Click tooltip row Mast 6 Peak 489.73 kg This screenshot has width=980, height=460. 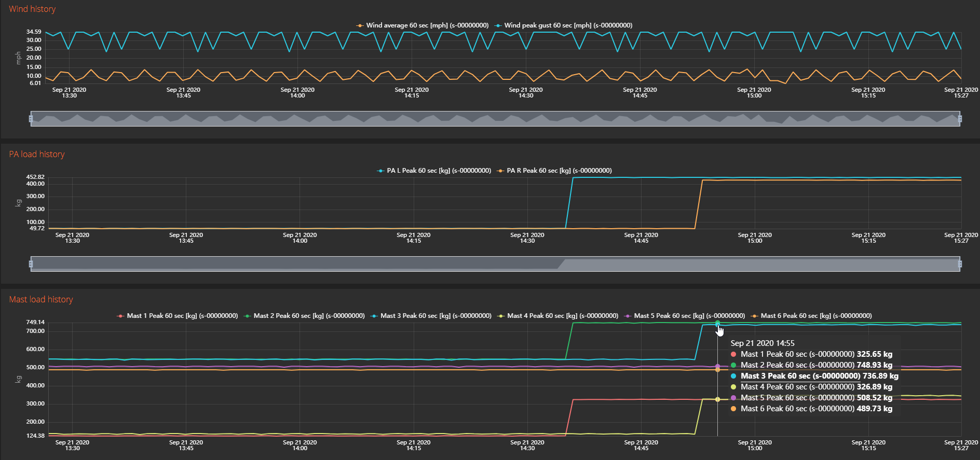[811, 409]
